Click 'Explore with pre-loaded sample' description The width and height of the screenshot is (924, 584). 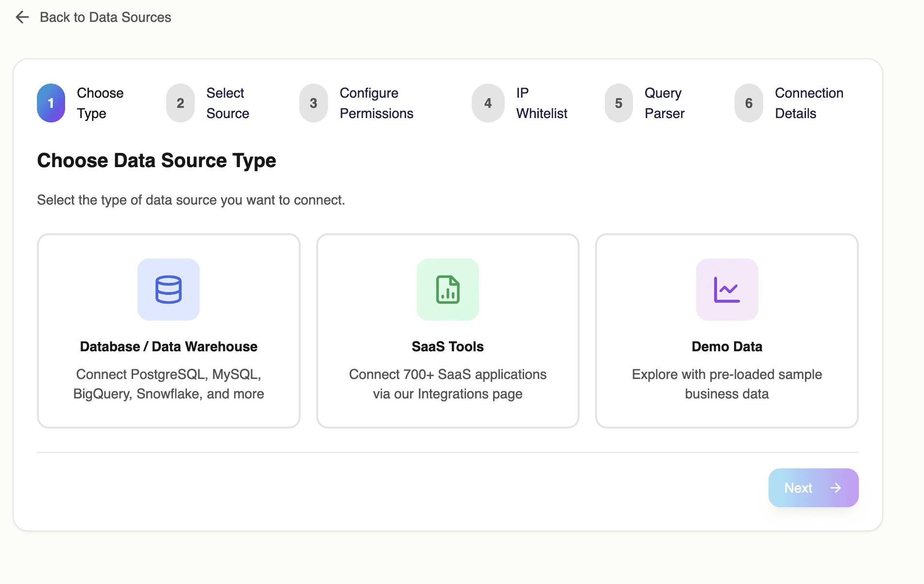(x=727, y=384)
